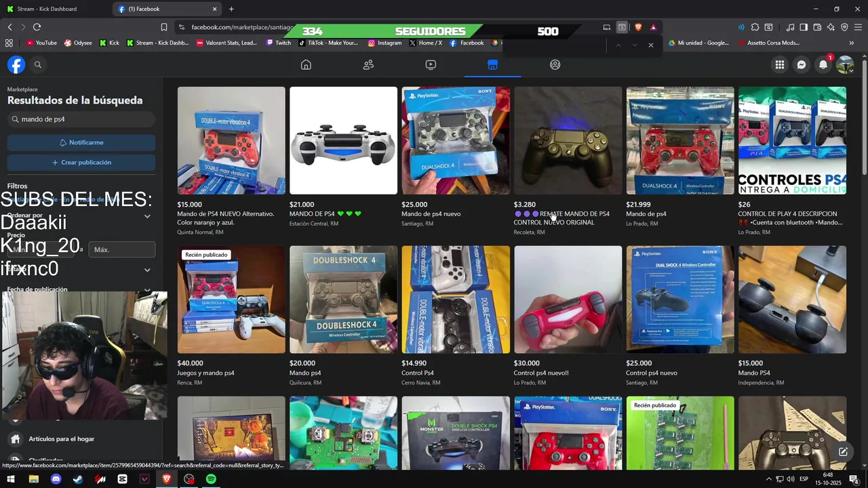Toggle the browser sidebar panel icon

click(804, 27)
